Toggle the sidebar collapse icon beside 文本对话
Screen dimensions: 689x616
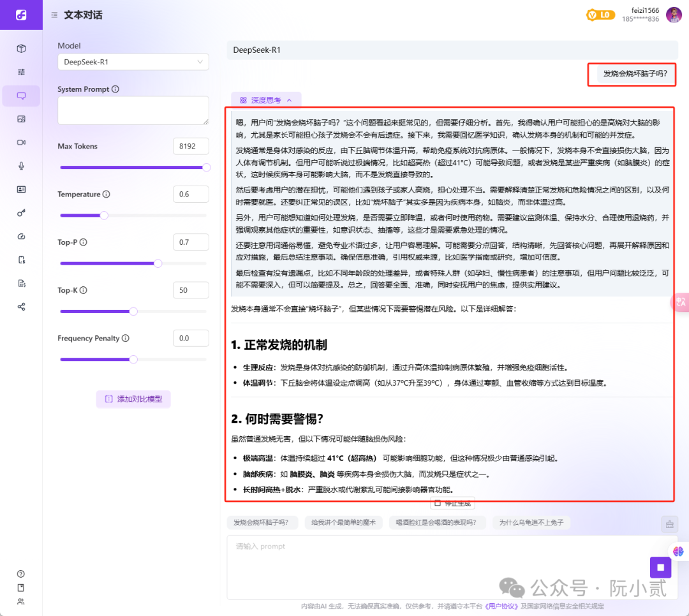point(54,15)
